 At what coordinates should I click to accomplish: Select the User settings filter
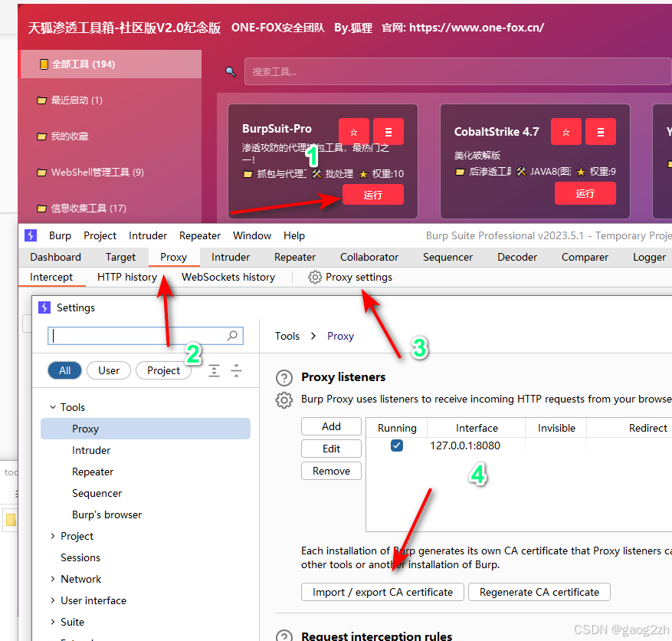(109, 370)
